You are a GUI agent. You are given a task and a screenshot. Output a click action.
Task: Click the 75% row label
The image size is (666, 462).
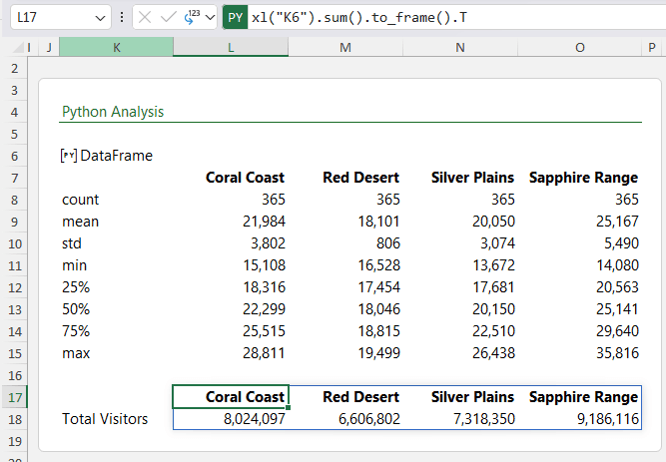click(76, 331)
